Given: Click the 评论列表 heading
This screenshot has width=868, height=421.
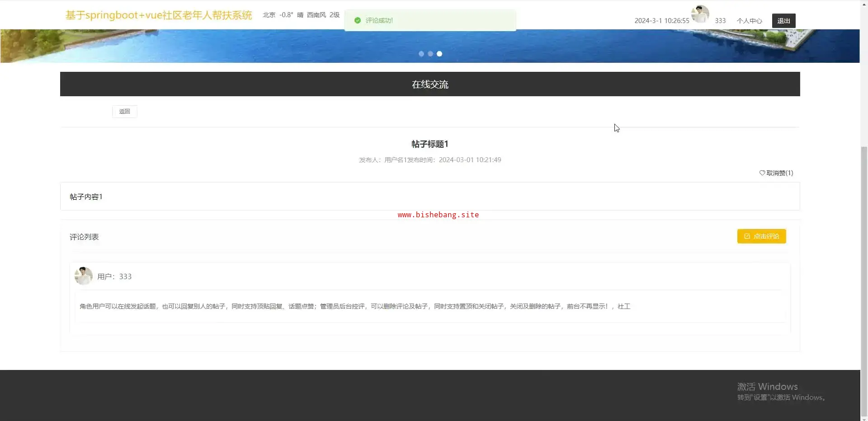Looking at the screenshot, I should 84,237.
